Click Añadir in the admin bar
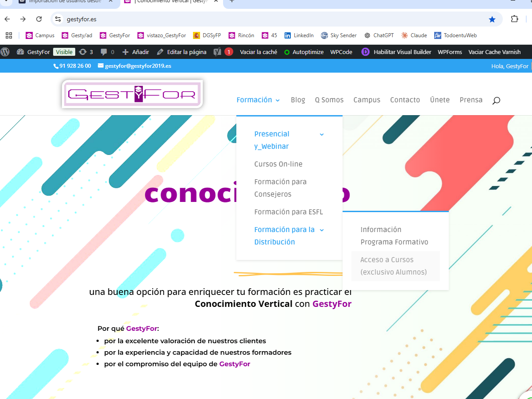The height and width of the screenshot is (399, 532). tap(136, 52)
